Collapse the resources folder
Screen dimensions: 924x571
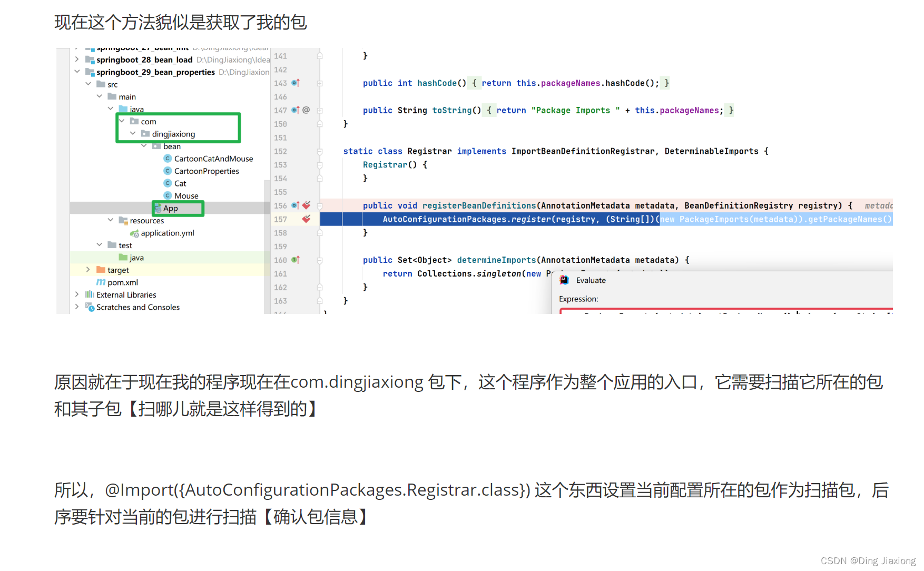pyautogui.click(x=111, y=220)
